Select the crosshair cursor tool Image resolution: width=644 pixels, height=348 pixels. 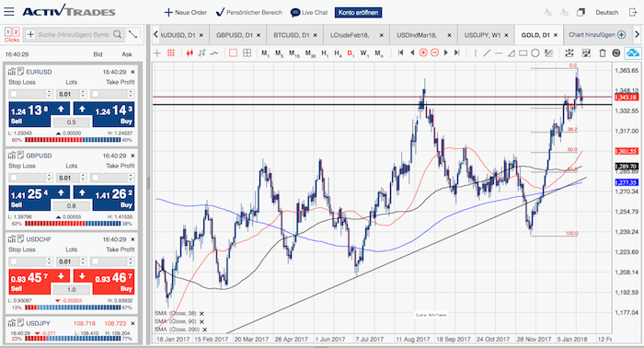click(157, 53)
